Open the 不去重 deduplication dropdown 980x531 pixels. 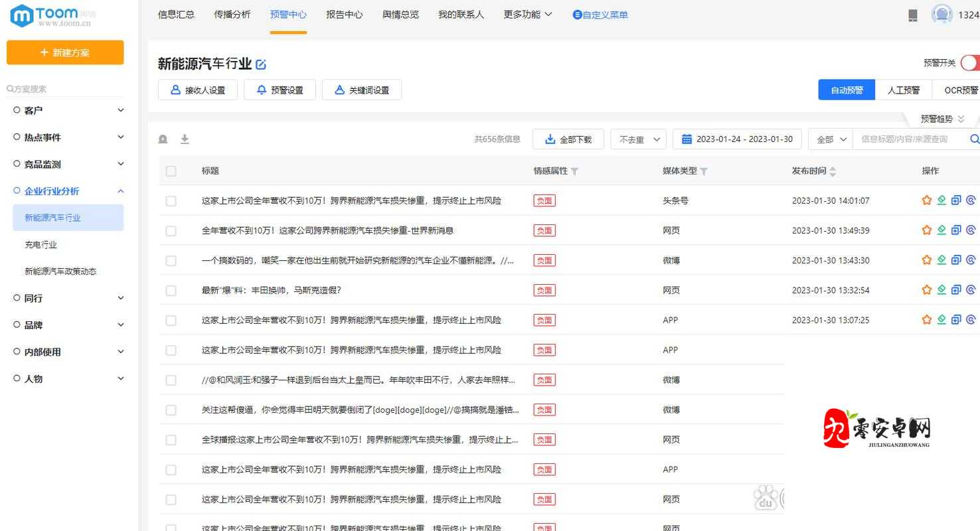point(637,139)
